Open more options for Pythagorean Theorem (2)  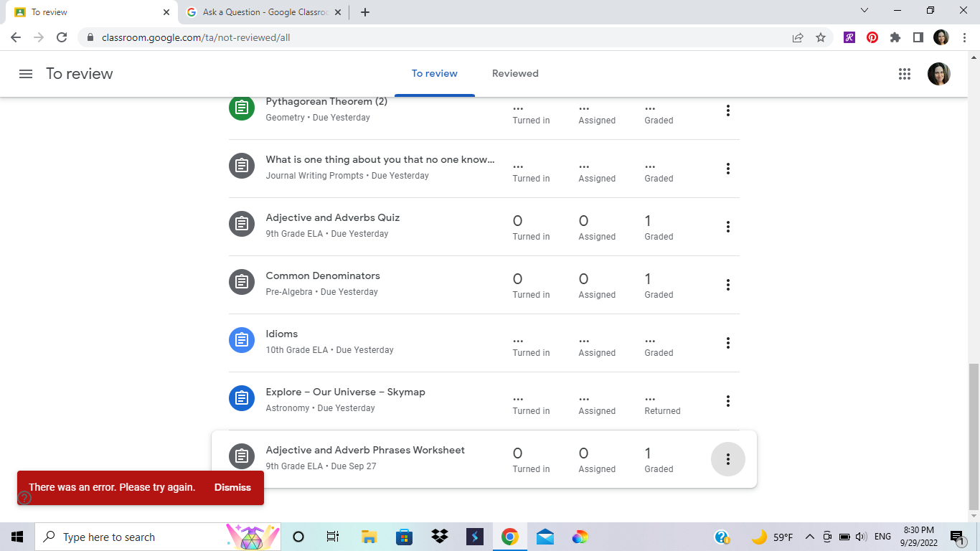727,110
